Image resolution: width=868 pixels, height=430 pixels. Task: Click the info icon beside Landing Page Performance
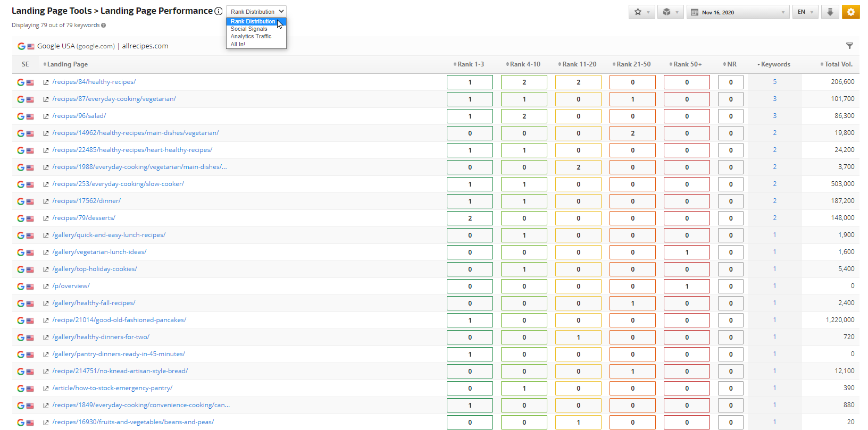coord(218,11)
